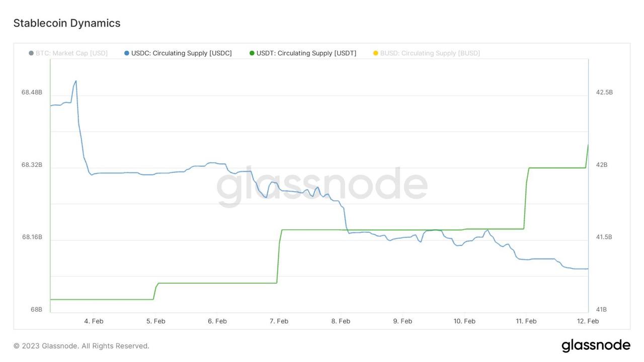This screenshot has width=644, height=362.
Task: Click the glassnode watermark in chart center
Action: (x=322, y=186)
